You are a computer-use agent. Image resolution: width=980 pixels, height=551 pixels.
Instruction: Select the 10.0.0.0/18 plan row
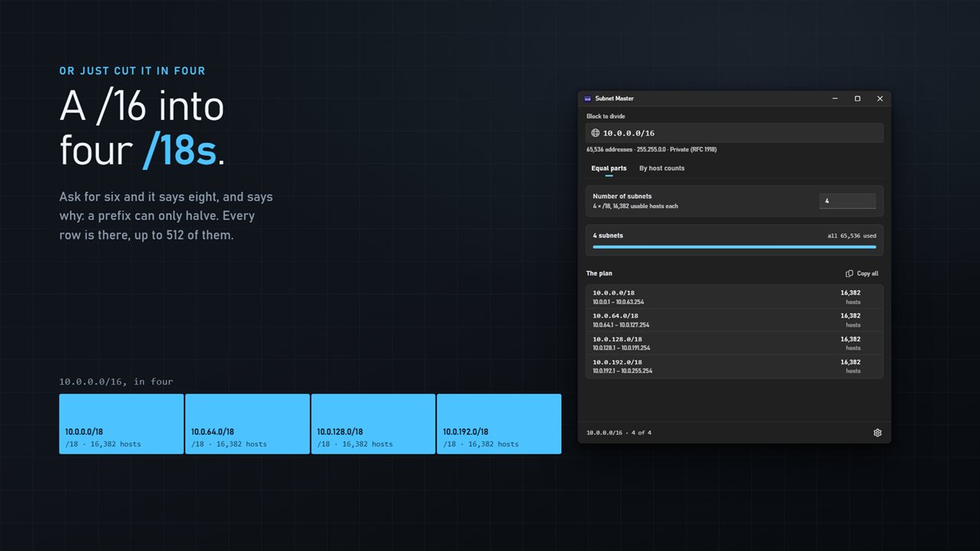[734, 297]
